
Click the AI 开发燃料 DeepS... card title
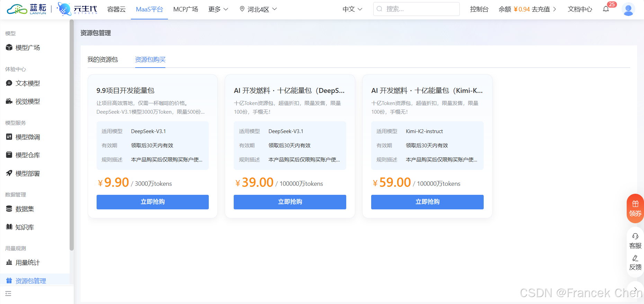coord(289,90)
